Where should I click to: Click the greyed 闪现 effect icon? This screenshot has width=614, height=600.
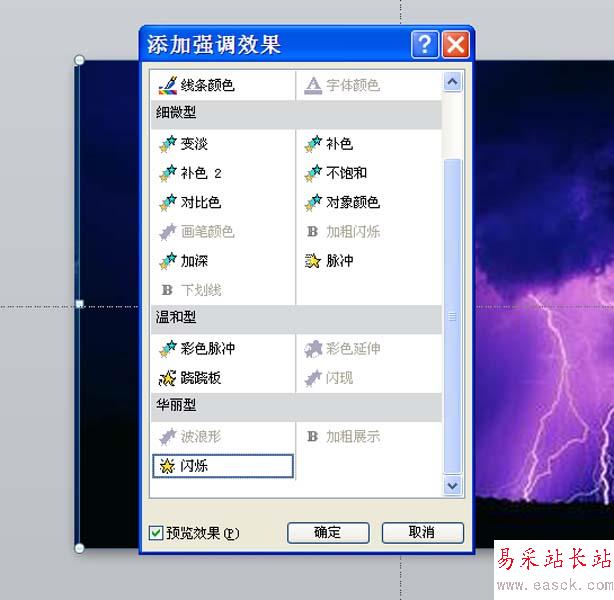313,378
